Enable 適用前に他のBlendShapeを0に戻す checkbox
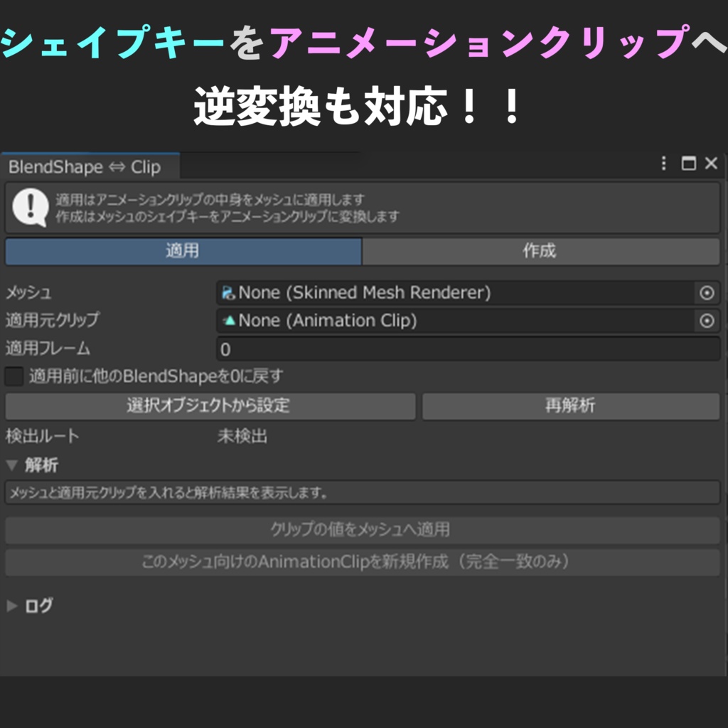The width and height of the screenshot is (728, 728). point(14,376)
